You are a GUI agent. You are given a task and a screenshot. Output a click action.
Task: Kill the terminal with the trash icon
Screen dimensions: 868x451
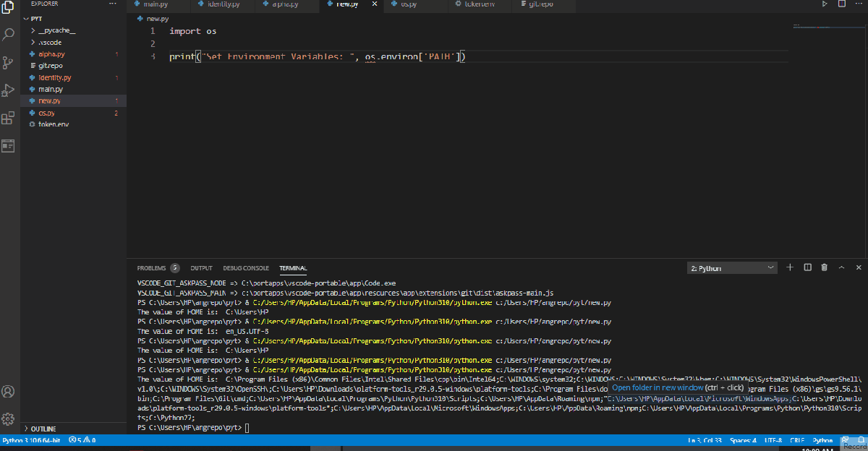coord(824,267)
